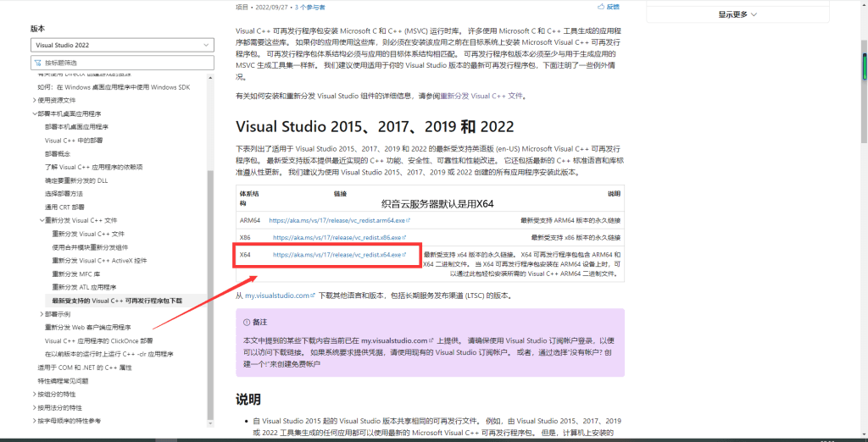Open the vc_redist.x64.exe download link
Screen dimensions: 868x442
337,255
